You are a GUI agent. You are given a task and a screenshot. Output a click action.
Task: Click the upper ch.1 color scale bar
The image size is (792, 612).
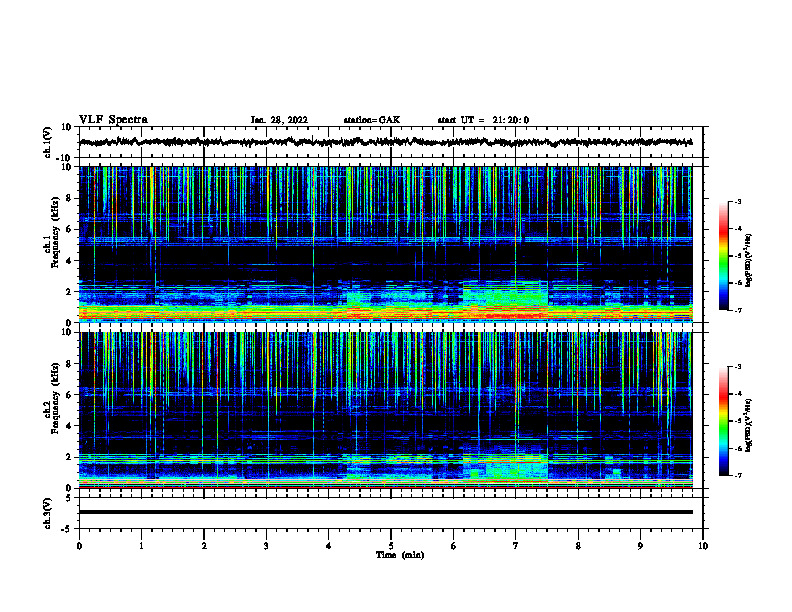click(723, 256)
